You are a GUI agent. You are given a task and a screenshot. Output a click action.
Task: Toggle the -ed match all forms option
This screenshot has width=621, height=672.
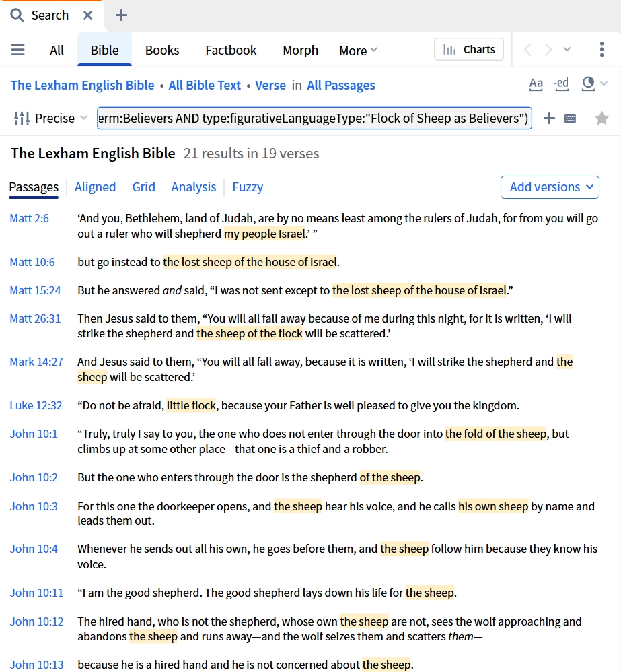click(562, 84)
